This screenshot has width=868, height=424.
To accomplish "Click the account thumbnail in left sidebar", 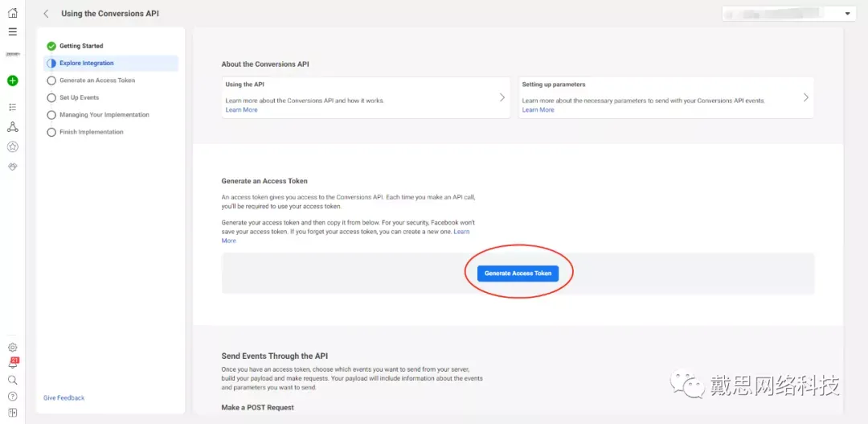I will [x=12, y=55].
